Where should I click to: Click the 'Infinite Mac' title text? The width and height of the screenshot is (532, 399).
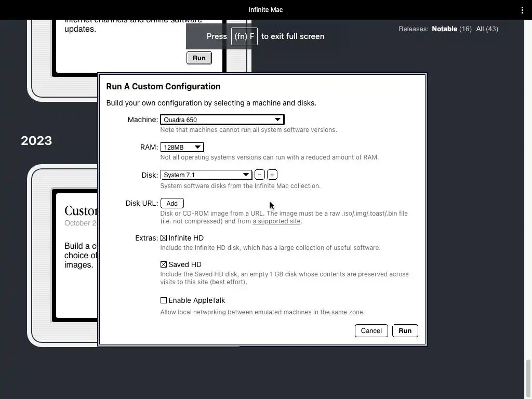(265, 10)
